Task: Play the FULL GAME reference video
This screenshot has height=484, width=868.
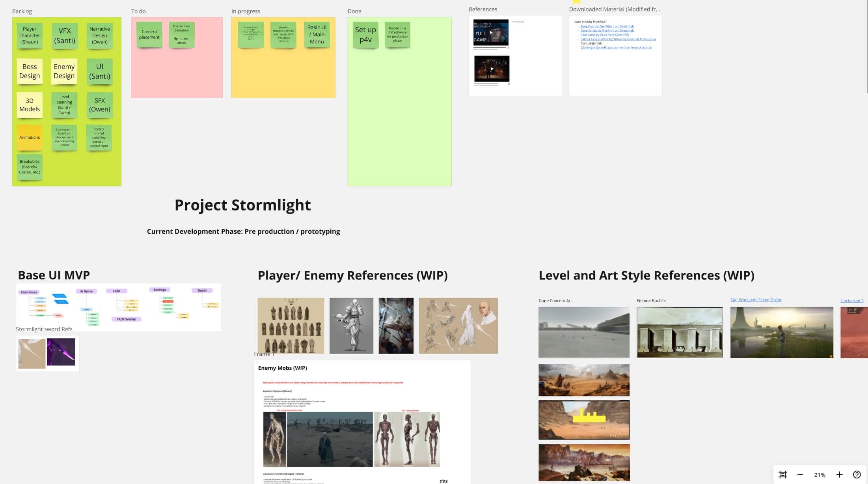Action: pos(491,33)
